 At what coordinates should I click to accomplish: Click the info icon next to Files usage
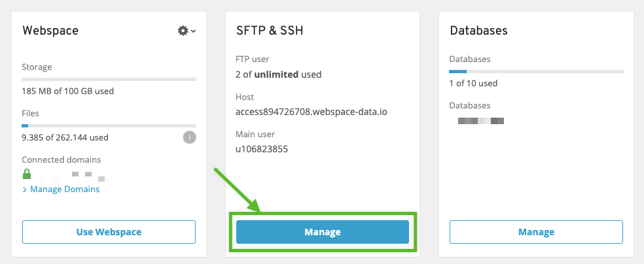(189, 137)
